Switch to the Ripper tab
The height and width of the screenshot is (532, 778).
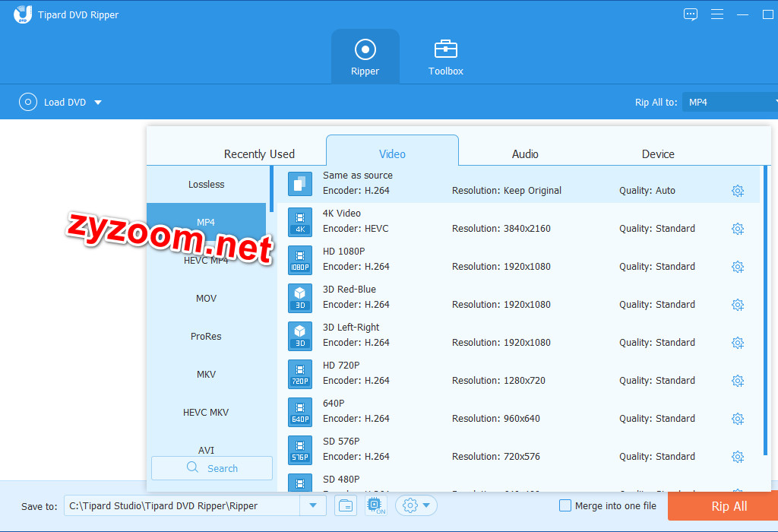point(365,56)
